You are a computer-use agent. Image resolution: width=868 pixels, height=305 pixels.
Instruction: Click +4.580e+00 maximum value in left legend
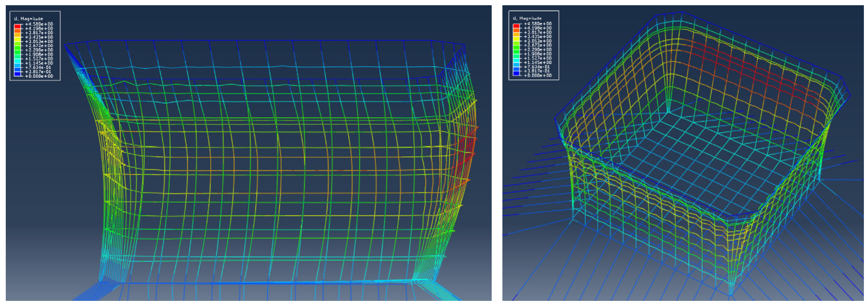coord(39,24)
